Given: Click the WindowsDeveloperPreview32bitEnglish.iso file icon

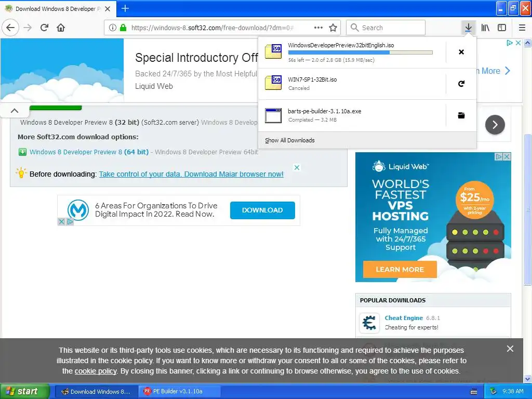Looking at the screenshot, I should [x=273, y=51].
